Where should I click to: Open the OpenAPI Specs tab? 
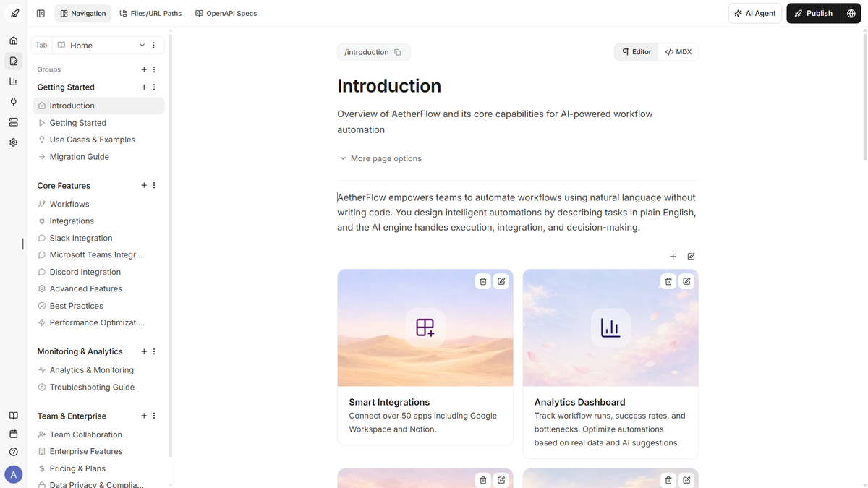point(226,13)
